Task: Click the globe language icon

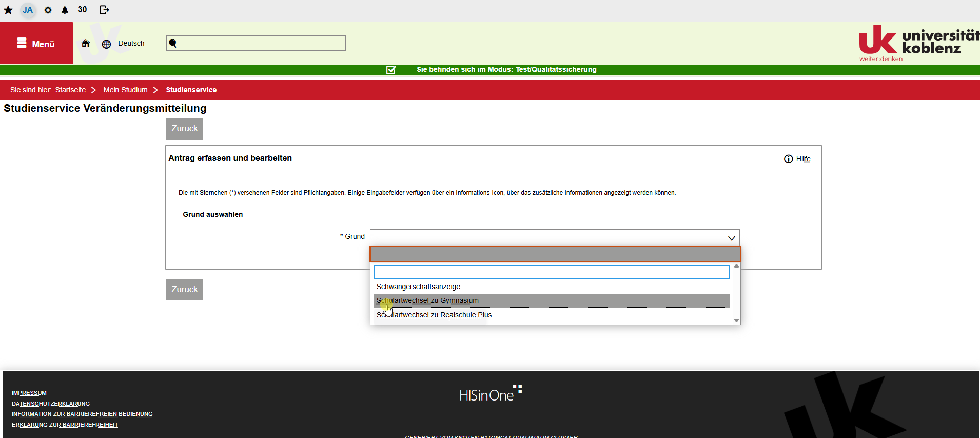Action: [x=106, y=44]
